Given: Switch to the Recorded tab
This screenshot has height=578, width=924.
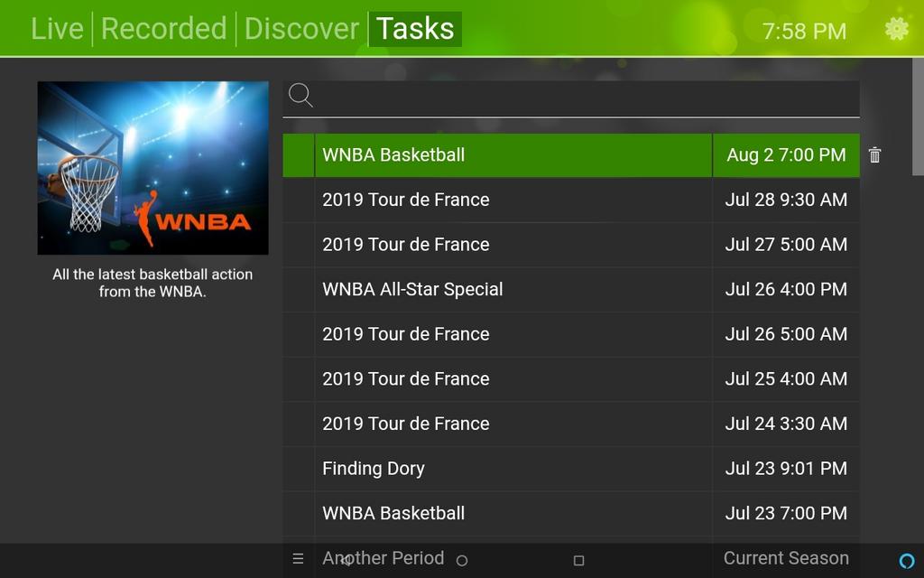Looking at the screenshot, I should click(x=164, y=28).
